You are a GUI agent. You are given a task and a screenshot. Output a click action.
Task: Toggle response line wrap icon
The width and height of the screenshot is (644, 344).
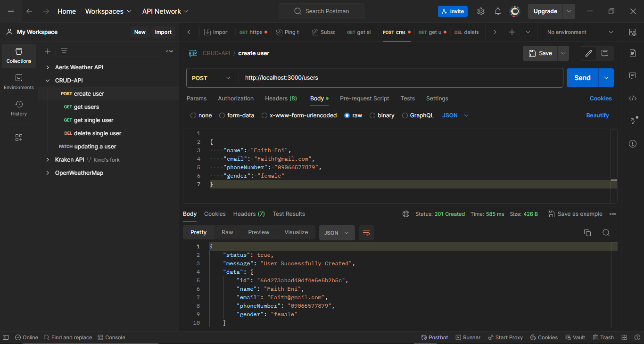pos(366,233)
